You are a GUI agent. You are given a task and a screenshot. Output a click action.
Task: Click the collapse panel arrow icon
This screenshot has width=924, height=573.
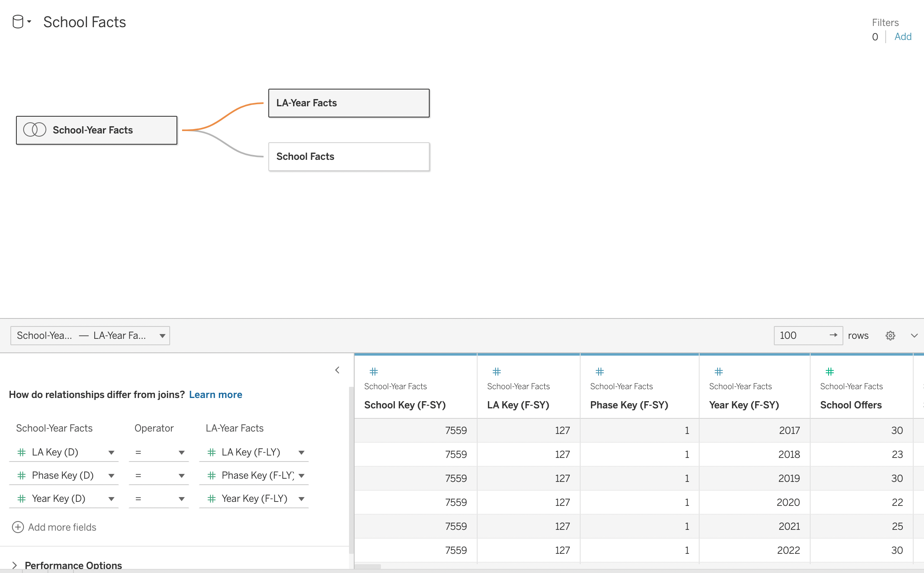pos(338,369)
